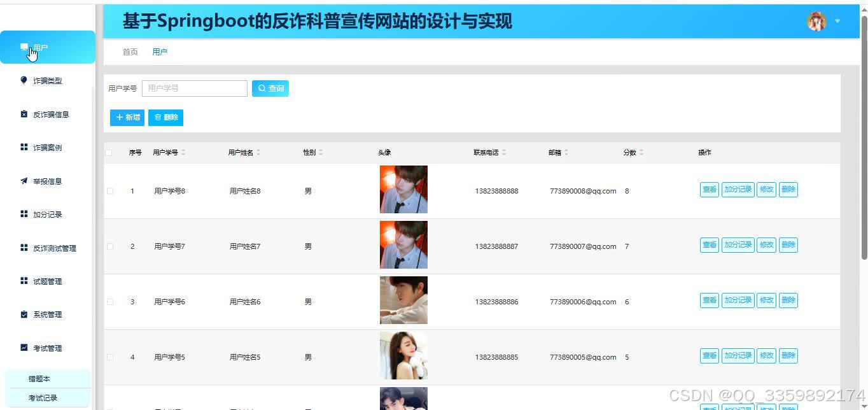Focus the 用户学号 search input
The image size is (868, 410).
(x=195, y=88)
